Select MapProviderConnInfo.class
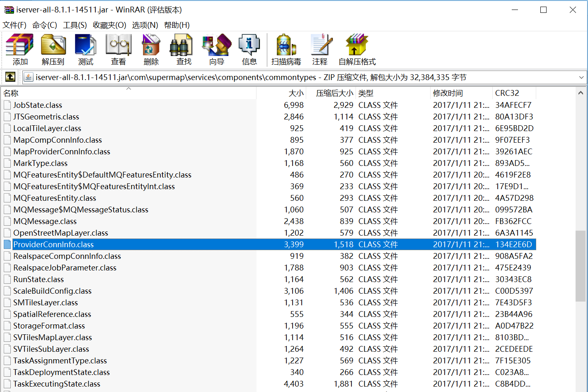Screen dimensions: 588x392 coord(62,151)
